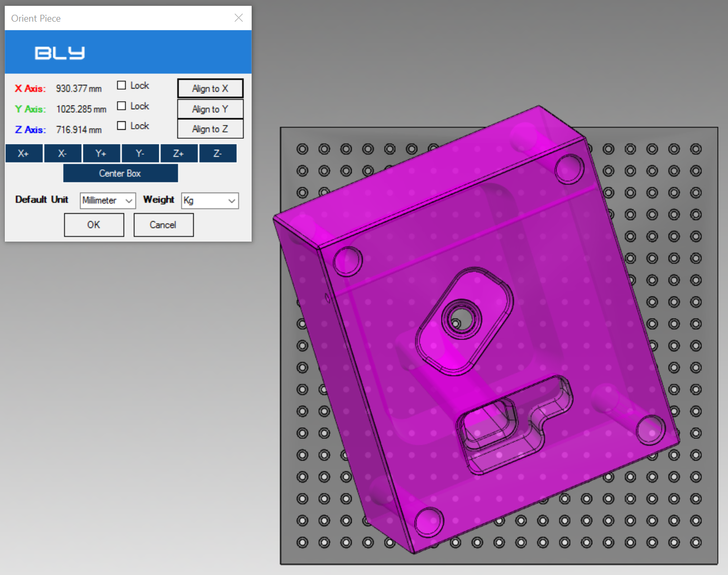This screenshot has height=575, width=728.
Task: Click the Orient Piece title text
Action: [x=36, y=18]
